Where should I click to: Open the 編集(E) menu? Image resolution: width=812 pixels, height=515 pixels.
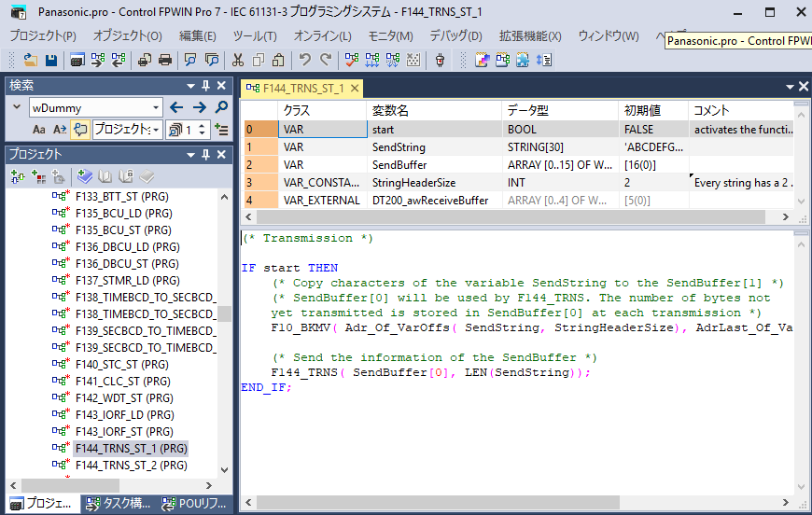tap(197, 35)
